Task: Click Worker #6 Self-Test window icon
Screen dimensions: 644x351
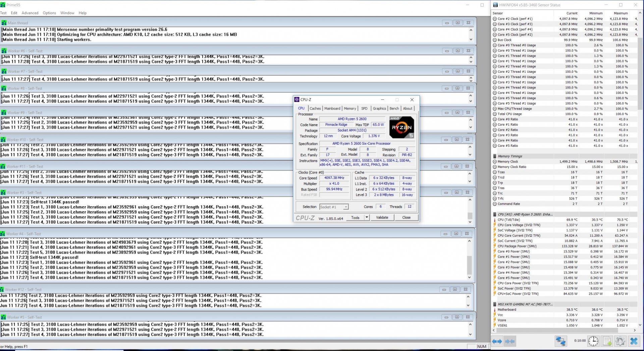Action: [x=4, y=51]
